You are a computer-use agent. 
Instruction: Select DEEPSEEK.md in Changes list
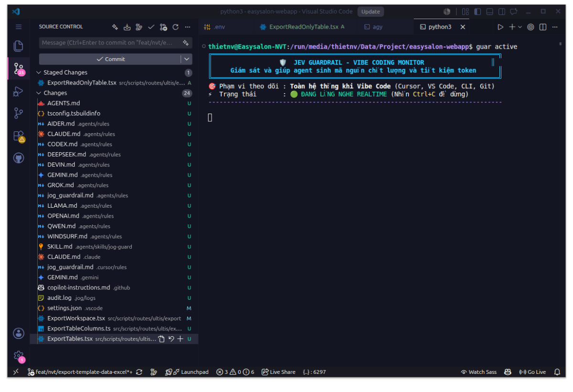tap(114, 154)
